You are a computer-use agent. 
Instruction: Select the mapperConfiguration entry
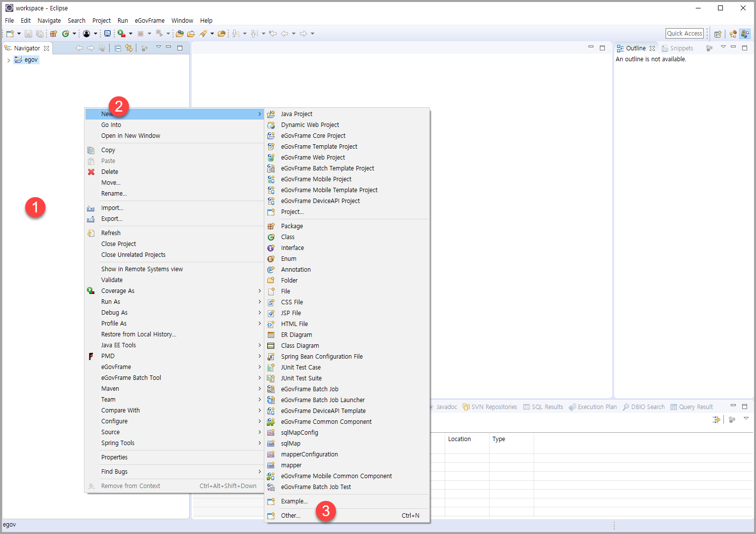347,454
